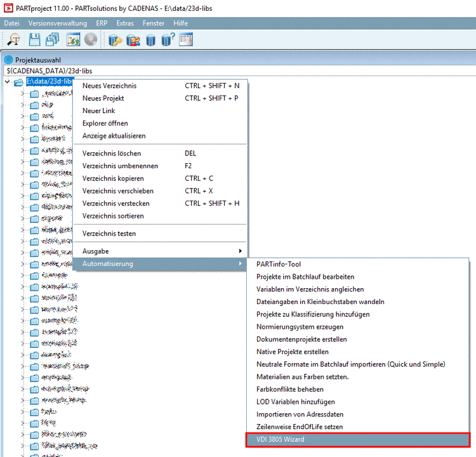The width and height of the screenshot is (476, 457).
Task: Click the stacked floppy disks save-all icon
Action: tap(53, 39)
